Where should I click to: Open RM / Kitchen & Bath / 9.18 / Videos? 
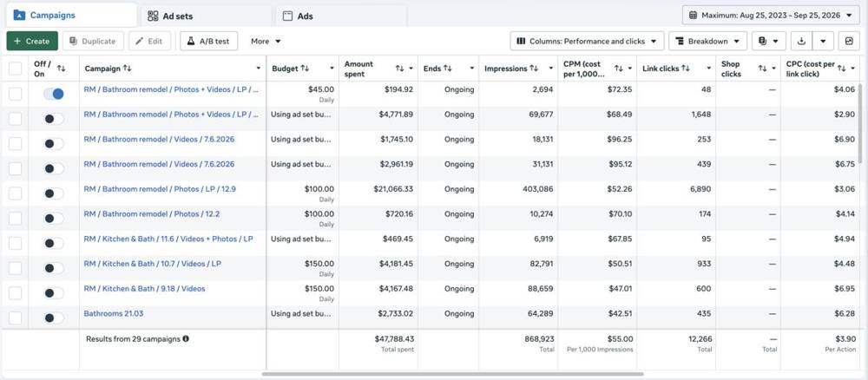pos(144,289)
